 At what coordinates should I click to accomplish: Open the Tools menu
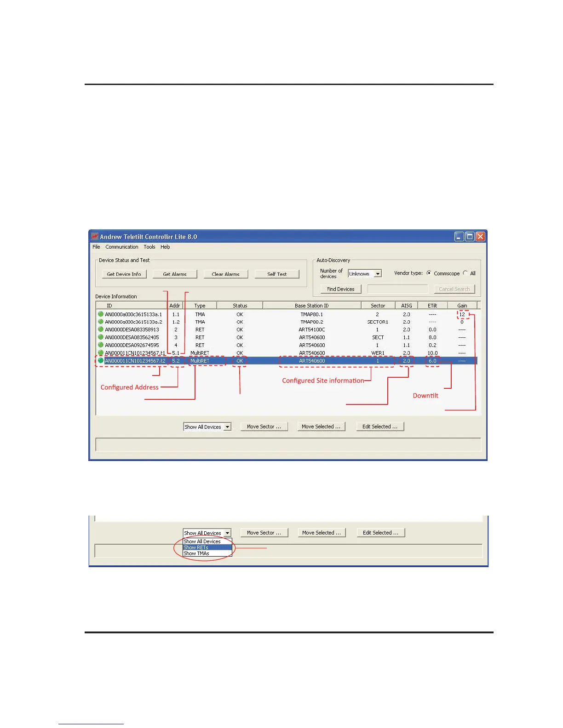point(149,247)
